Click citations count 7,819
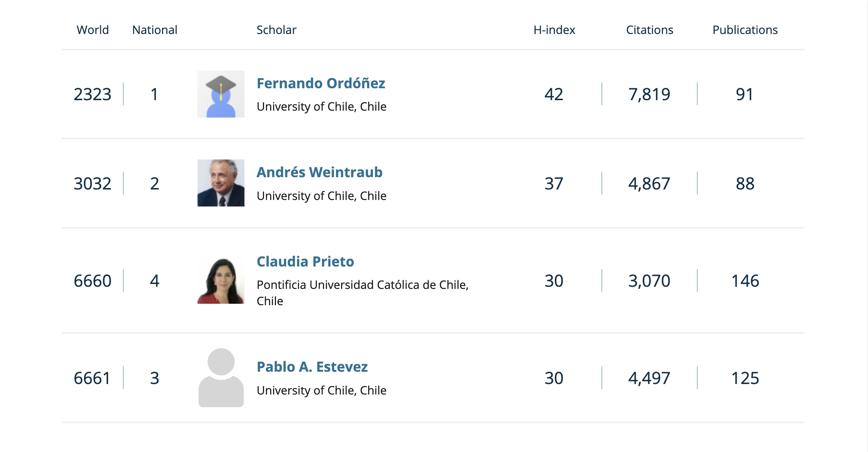The height and width of the screenshot is (452, 868). [649, 94]
